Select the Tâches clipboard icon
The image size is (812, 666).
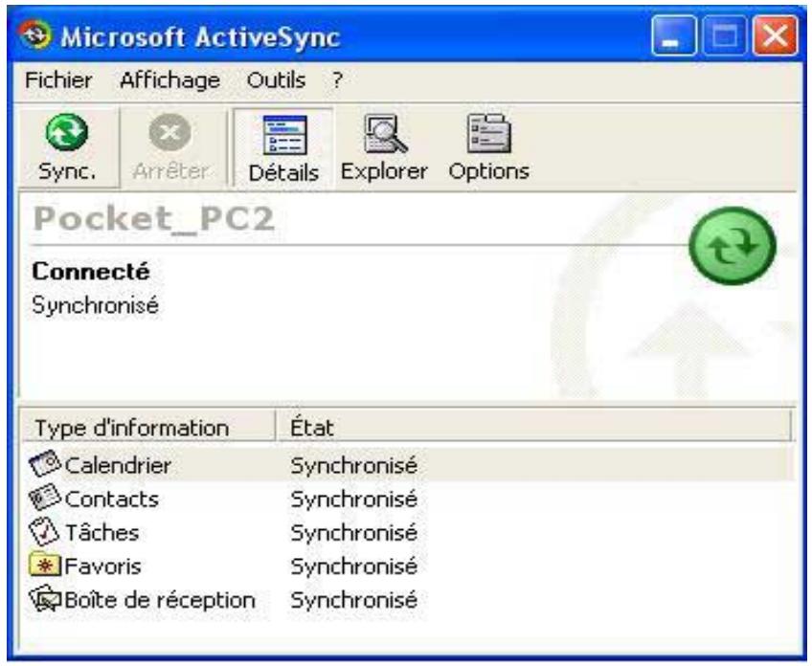44,531
